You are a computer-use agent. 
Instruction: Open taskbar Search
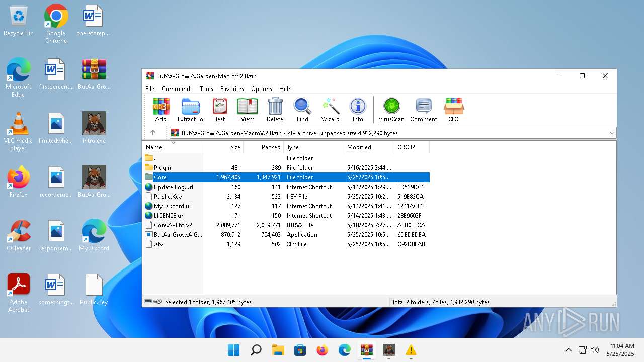[x=256, y=350]
